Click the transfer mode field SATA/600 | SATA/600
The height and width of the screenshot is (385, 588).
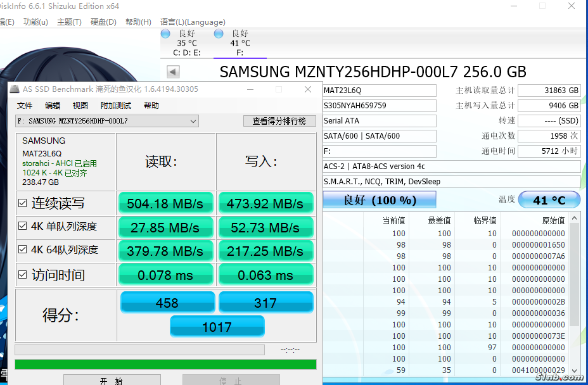380,136
